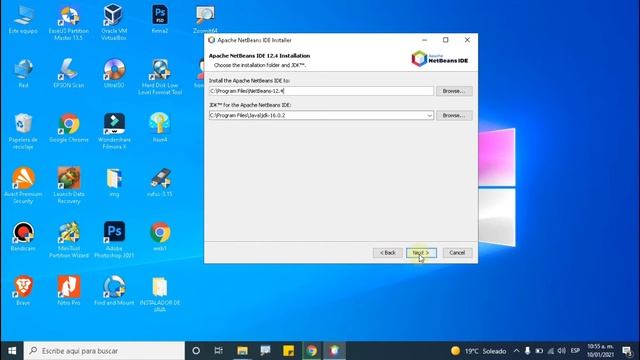Select the Wondershare Filmora X desktop icon

(x=114, y=131)
